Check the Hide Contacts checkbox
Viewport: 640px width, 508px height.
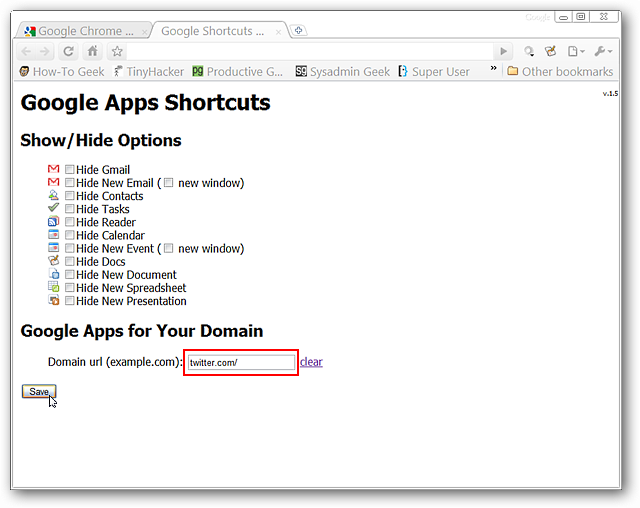(x=70, y=195)
